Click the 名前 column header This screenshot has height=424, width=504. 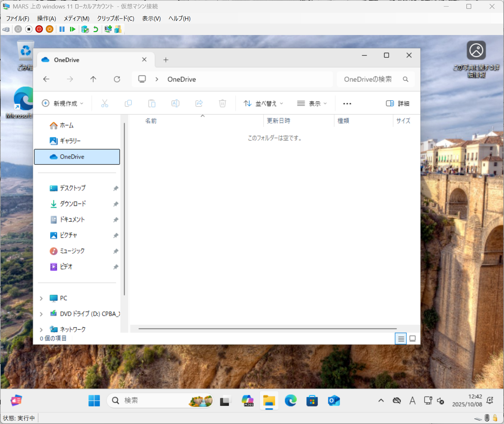pos(151,121)
